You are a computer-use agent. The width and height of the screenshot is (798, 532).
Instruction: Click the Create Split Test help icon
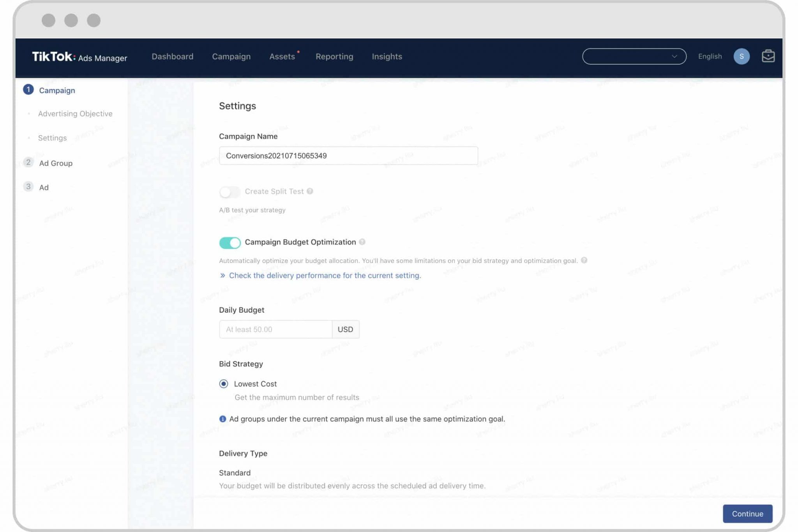(310, 191)
